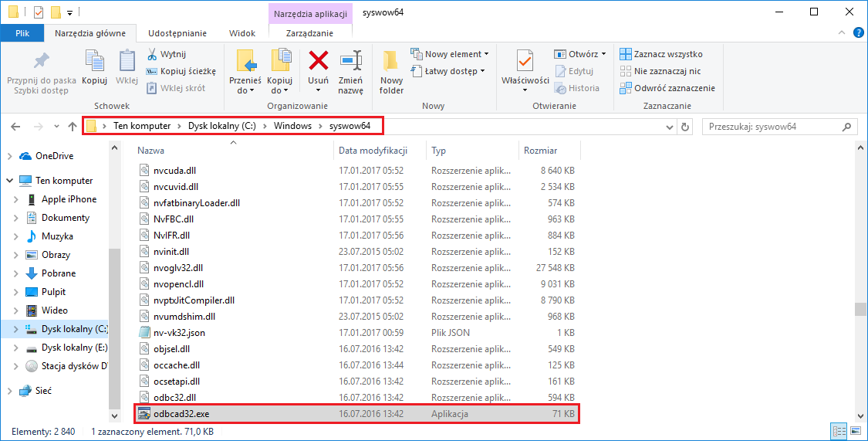
Task: Open the Plik menu
Action: pos(22,33)
